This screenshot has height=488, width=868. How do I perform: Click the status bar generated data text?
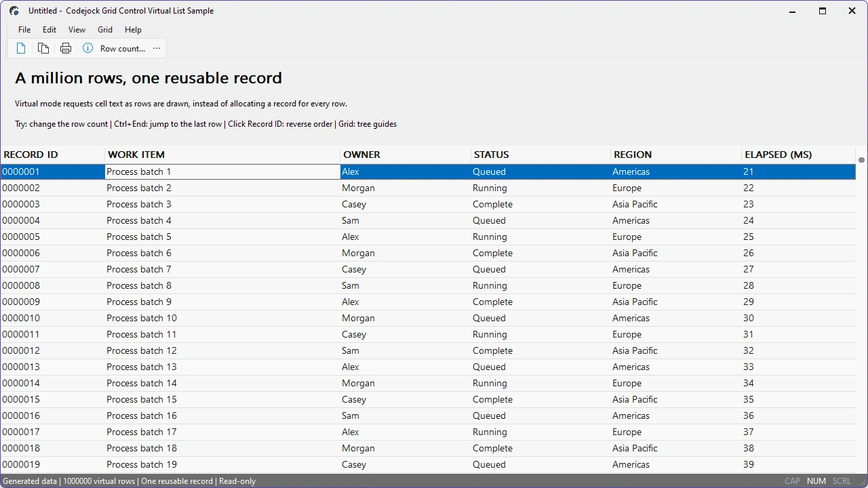[x=129, y=481]
